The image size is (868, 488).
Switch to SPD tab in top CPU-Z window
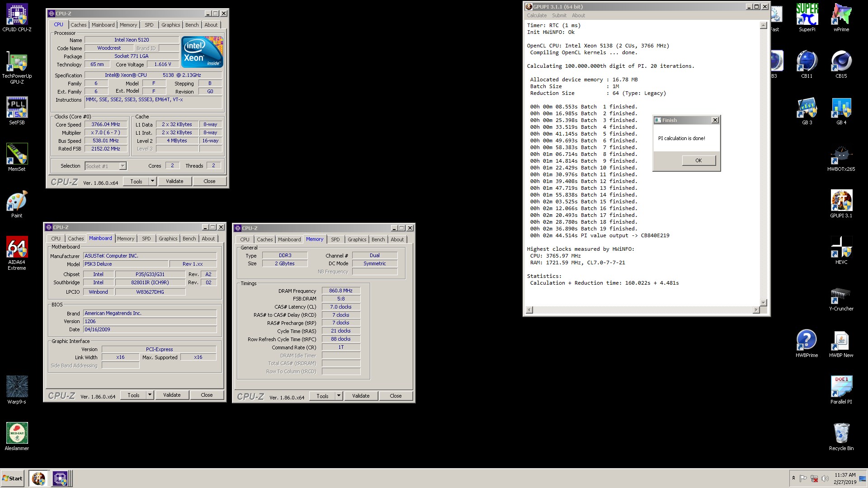pos(149,25)
